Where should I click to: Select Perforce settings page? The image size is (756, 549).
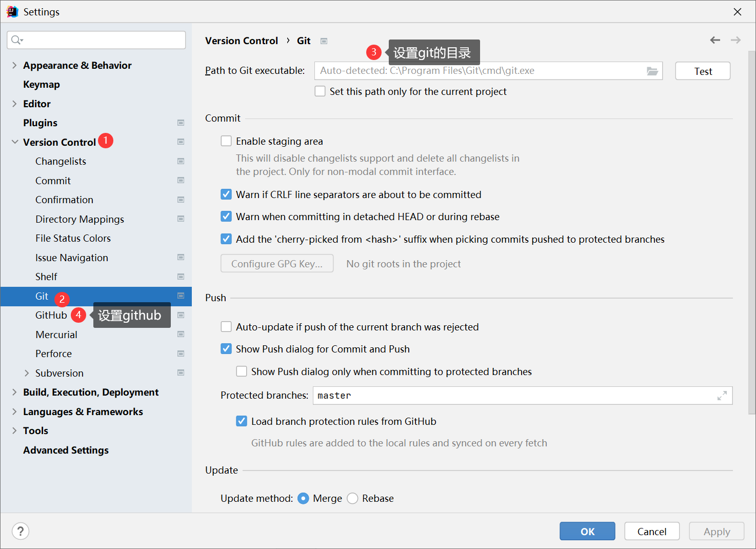click(53, 354)
